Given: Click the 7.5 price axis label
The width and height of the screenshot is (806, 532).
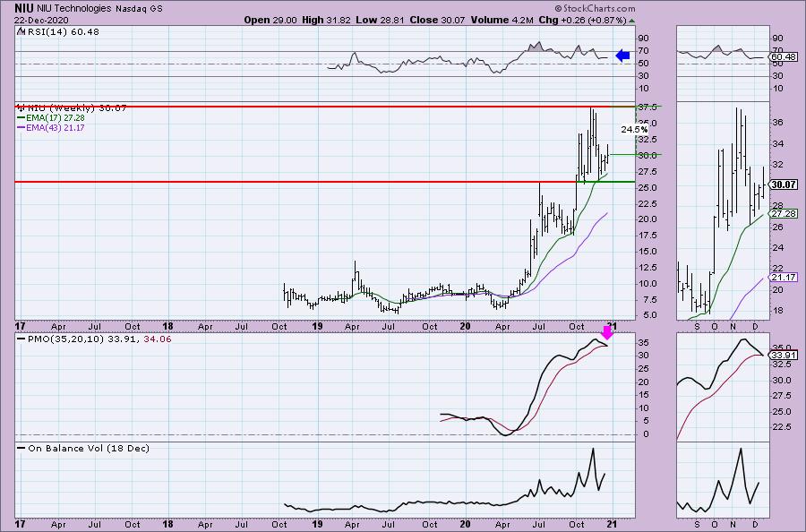Looking at the screenshot, I should 649,300.
